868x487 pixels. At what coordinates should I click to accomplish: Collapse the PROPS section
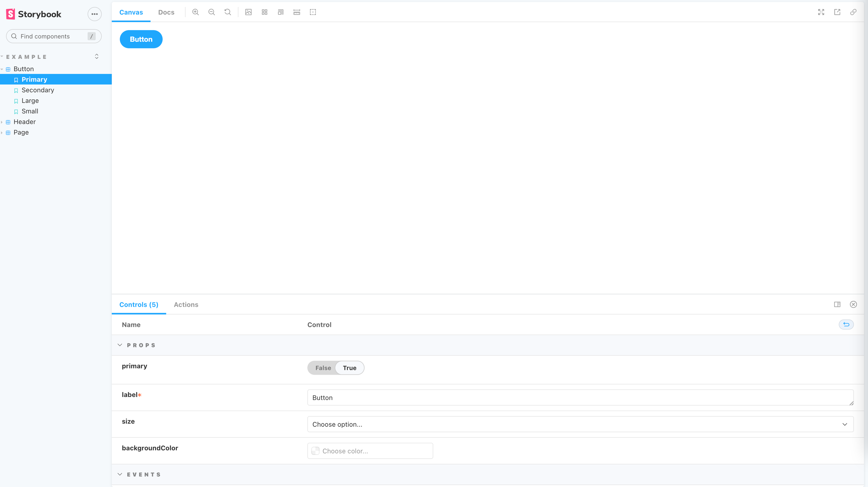click(x=120, y=345)
